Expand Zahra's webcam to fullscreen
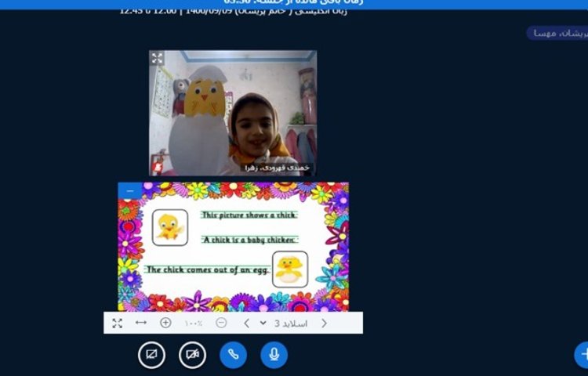Screen dimensions: 588x376 (157, 58)
